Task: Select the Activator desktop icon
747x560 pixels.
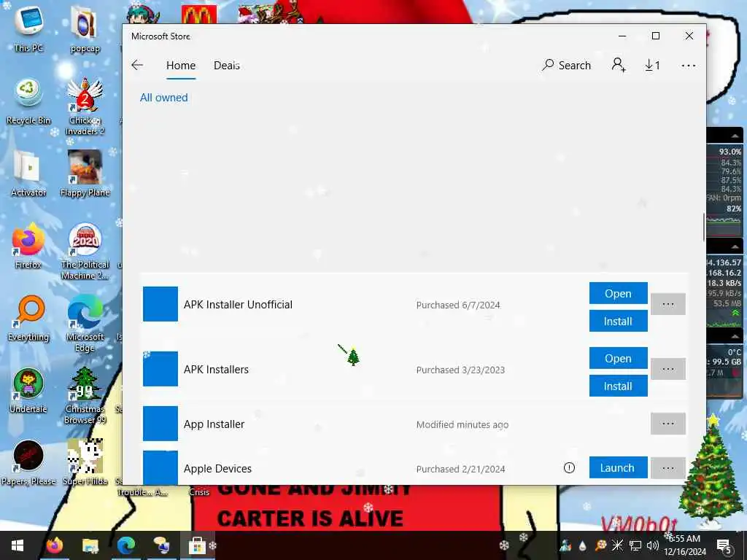Action: 28,174
